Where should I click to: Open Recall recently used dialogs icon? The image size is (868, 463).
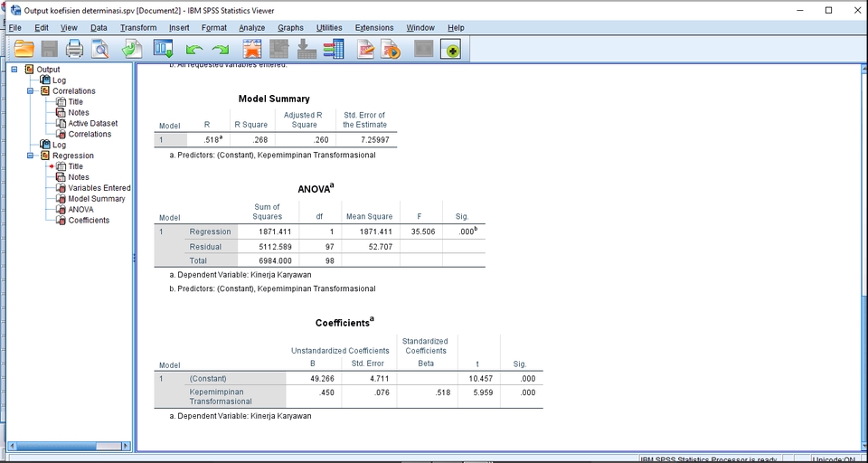164,50
